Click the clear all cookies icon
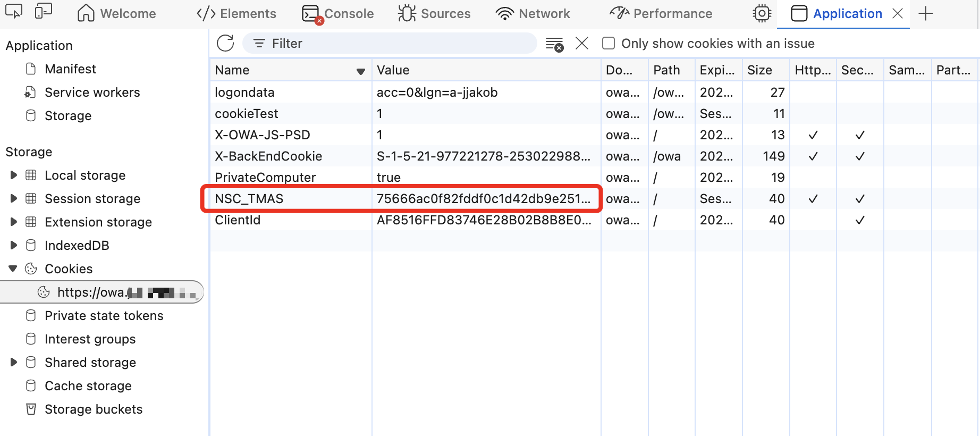This screenshot has width=980, height=436. point(554,44)
